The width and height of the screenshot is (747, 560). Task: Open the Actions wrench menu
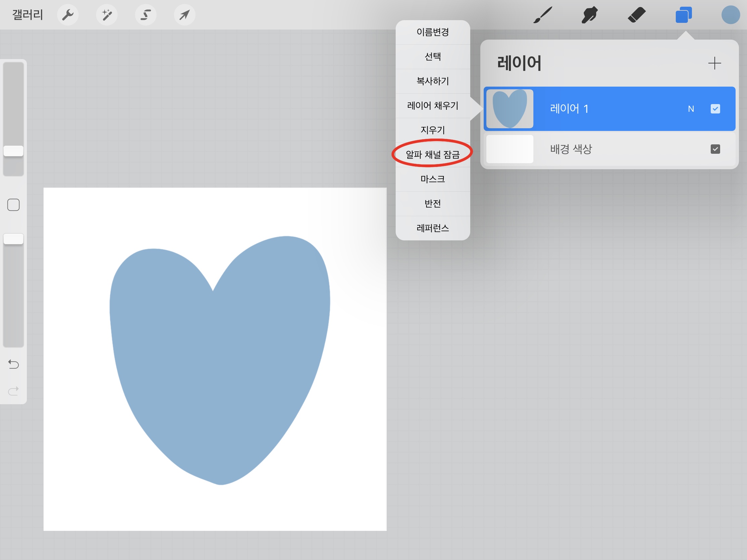[x=68, y=15]
